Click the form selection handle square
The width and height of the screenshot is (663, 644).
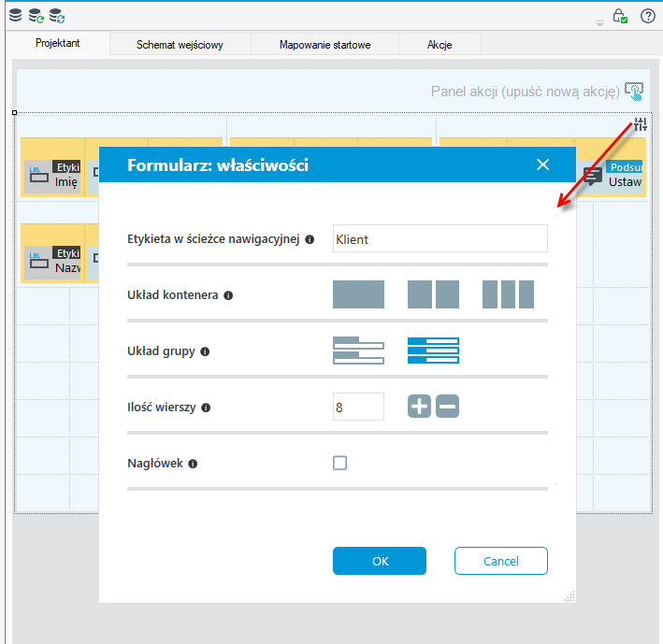tap(14, 113)
